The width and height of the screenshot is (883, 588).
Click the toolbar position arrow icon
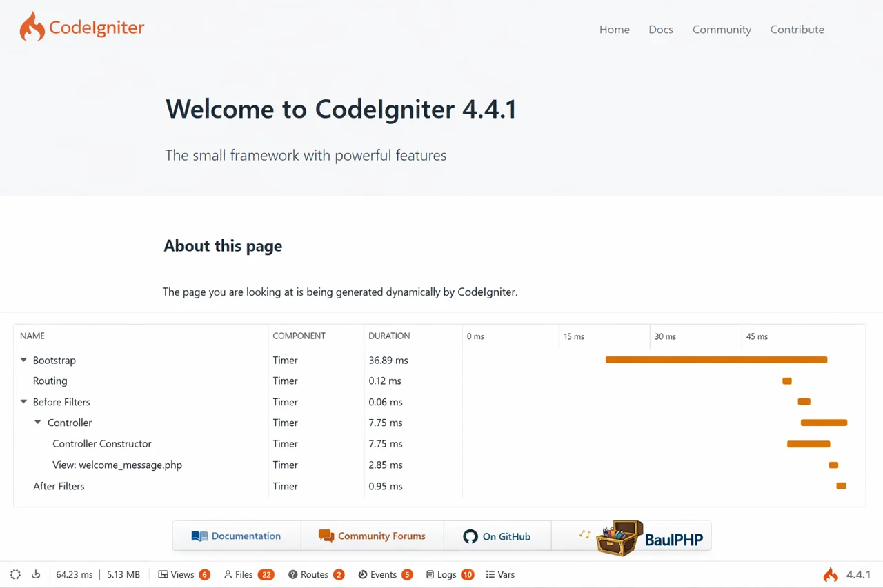[x=36, y=574]
